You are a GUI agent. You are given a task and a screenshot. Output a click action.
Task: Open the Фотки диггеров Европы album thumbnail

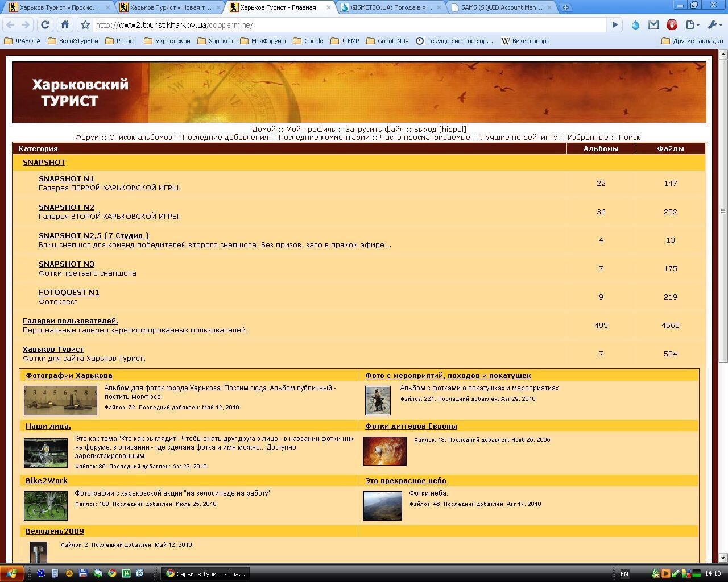(384, 451)
